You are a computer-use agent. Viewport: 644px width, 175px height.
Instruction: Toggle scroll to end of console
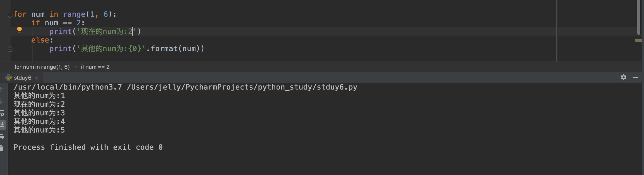tap(2, 124)
